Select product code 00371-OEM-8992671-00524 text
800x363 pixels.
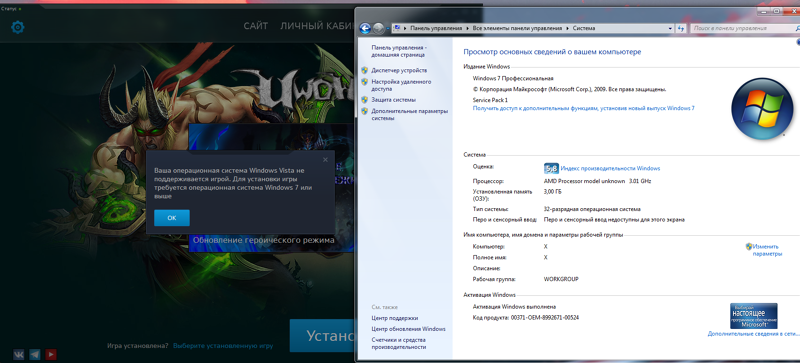(x=545, y=318)
